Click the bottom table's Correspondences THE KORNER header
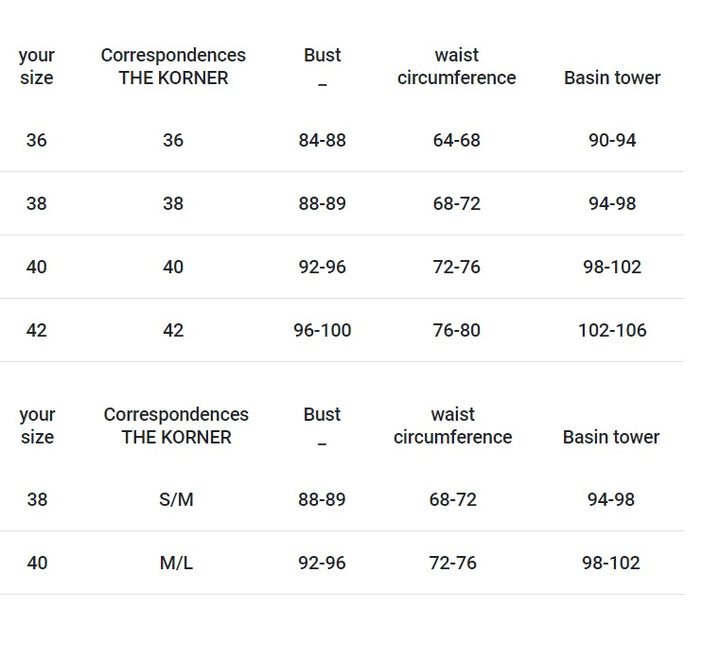 coord(176,425)
